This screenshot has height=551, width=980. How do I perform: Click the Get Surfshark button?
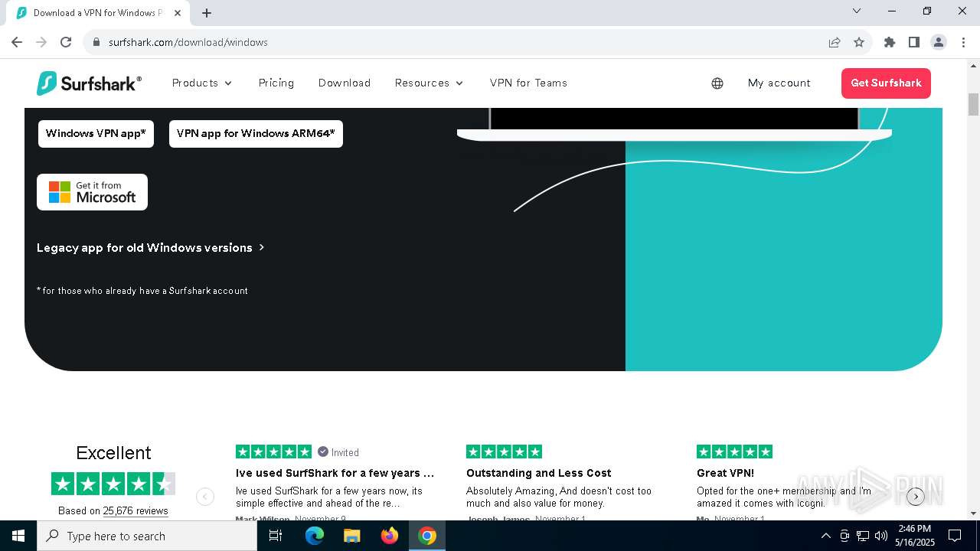(x=886, y=83)
